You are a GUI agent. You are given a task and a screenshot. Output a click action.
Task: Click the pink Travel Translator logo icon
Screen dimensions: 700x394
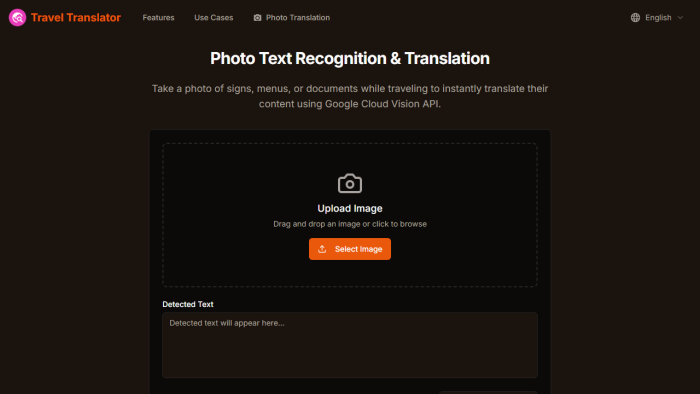17,17
